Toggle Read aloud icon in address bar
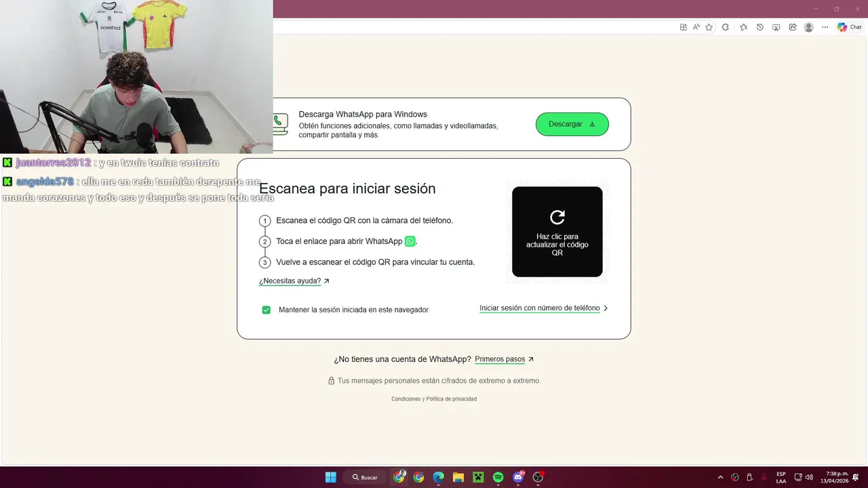868x488 pixels. [696, 27]
